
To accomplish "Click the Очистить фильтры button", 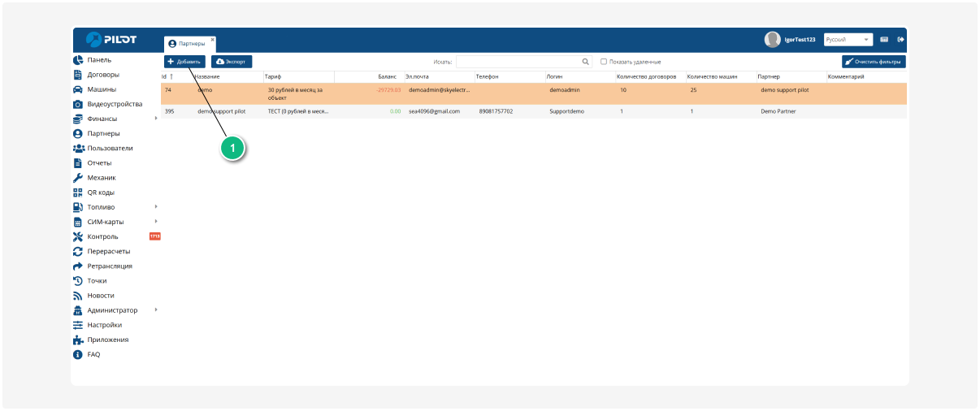I will click(874, 62).
